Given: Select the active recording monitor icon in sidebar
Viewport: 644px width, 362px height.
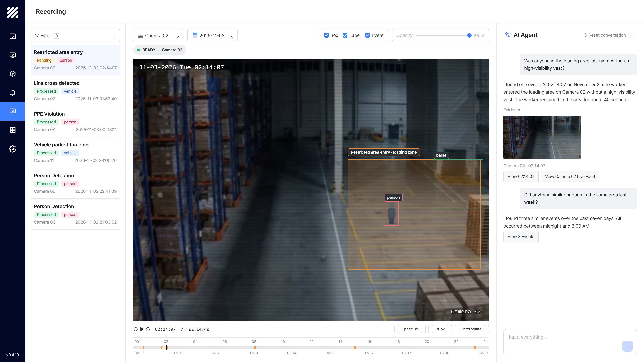Looking at the screenshot, I should point(13,111).
